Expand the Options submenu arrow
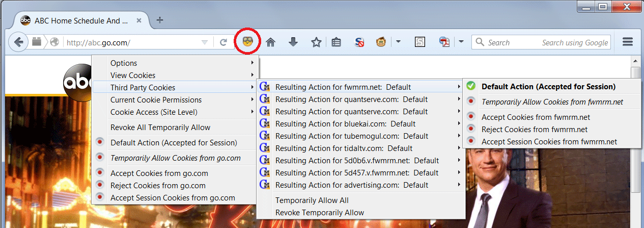644x228 pixels. (253, 63)
